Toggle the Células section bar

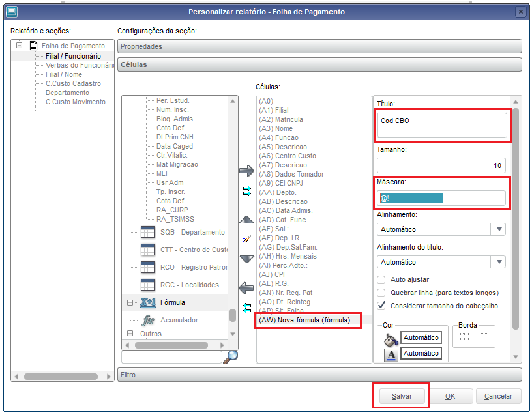click(319, 64)
